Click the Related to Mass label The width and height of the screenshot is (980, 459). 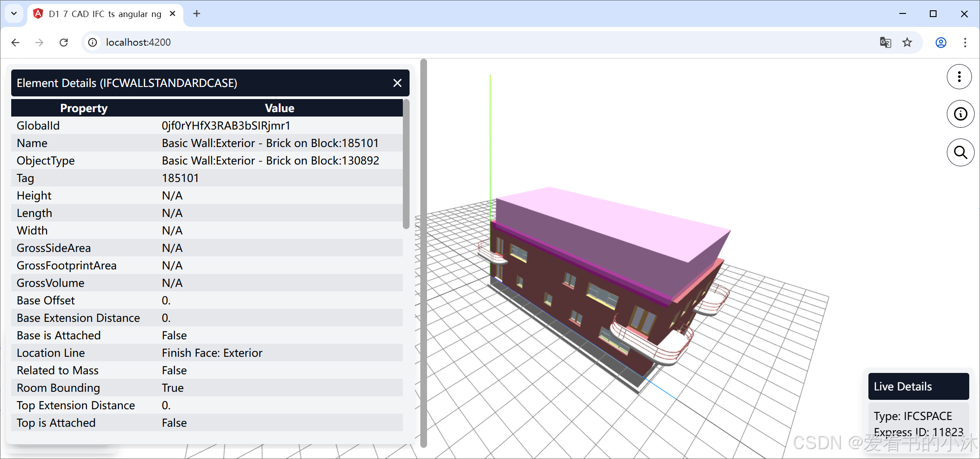point(58,370)
